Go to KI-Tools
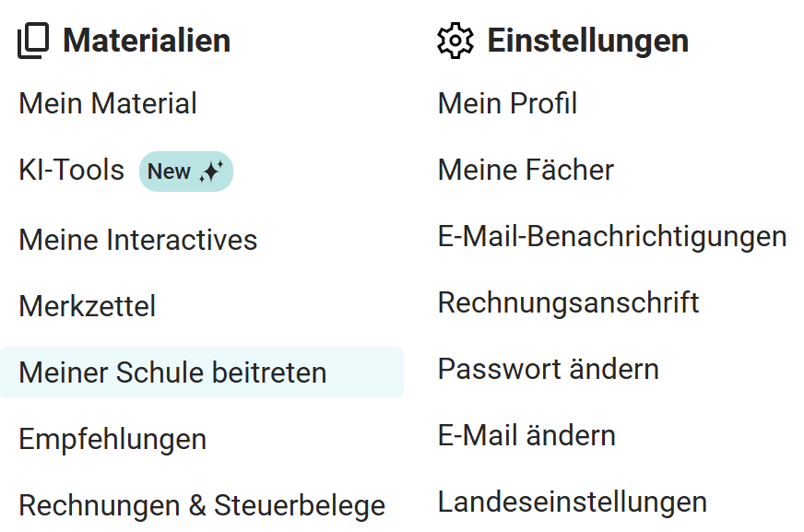This screenshot has width=804, height=532. click(71, 171)
